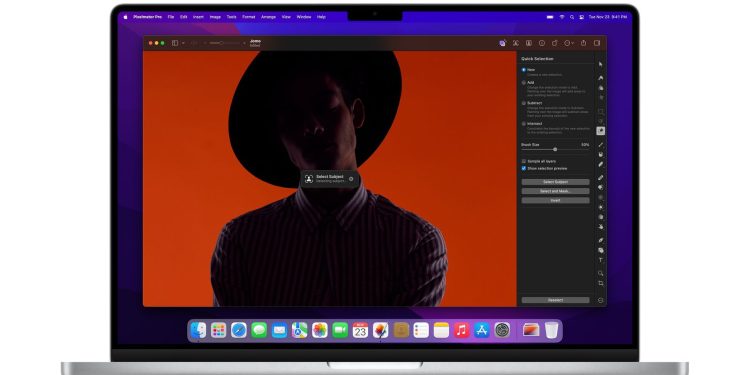Toggle the layers sidebar icon near the window controls
750x375 pixels.
(175, 43)
